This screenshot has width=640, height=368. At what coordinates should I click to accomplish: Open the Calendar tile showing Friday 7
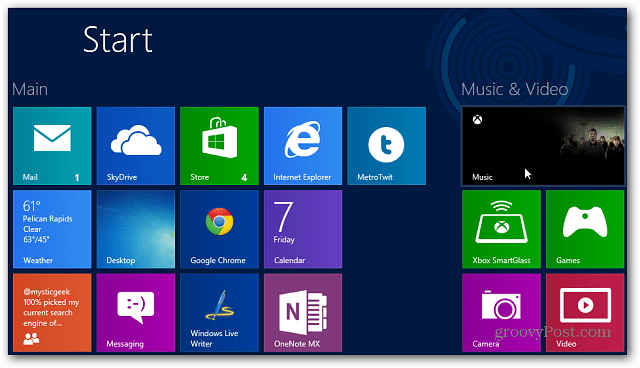(x=303, y=229)
